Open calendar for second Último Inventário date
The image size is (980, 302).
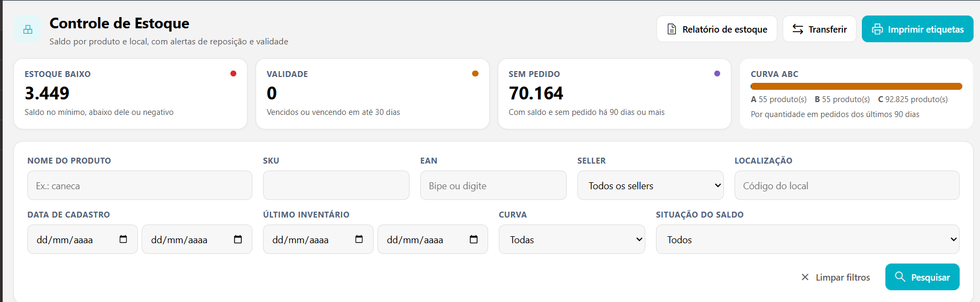tap(474, 239)
